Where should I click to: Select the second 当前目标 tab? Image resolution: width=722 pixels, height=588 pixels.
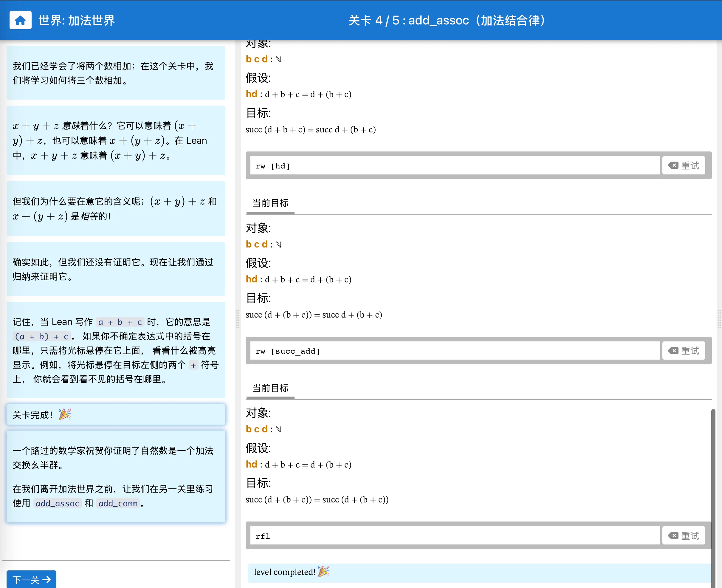pos(270,388)
